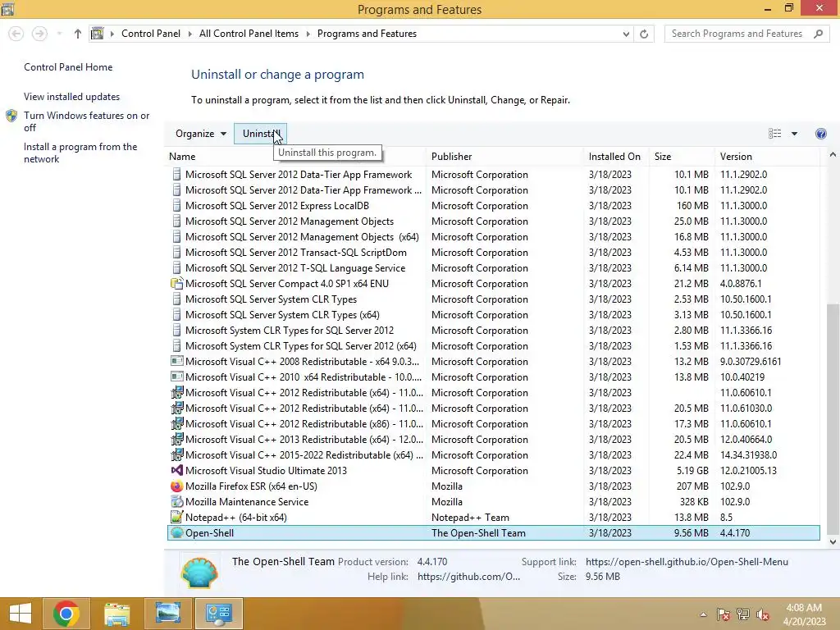Open the Windows Start button
The width and height of the screenshot is (840, 630).
click(21, 614)
